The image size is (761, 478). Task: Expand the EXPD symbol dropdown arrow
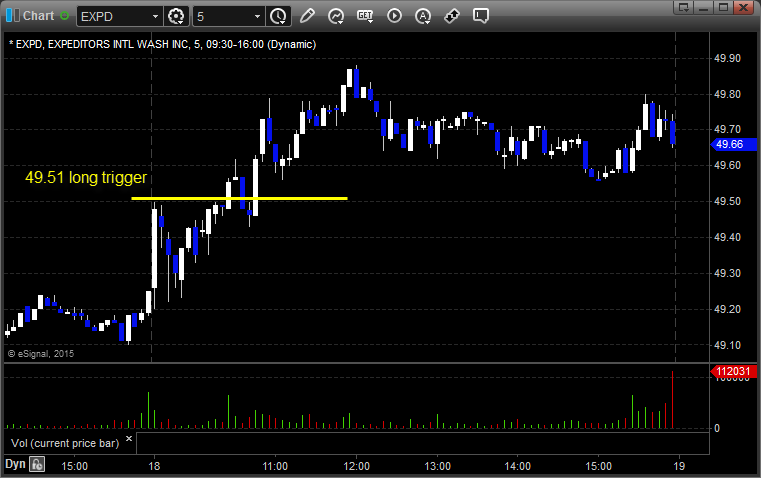[155, 16]
